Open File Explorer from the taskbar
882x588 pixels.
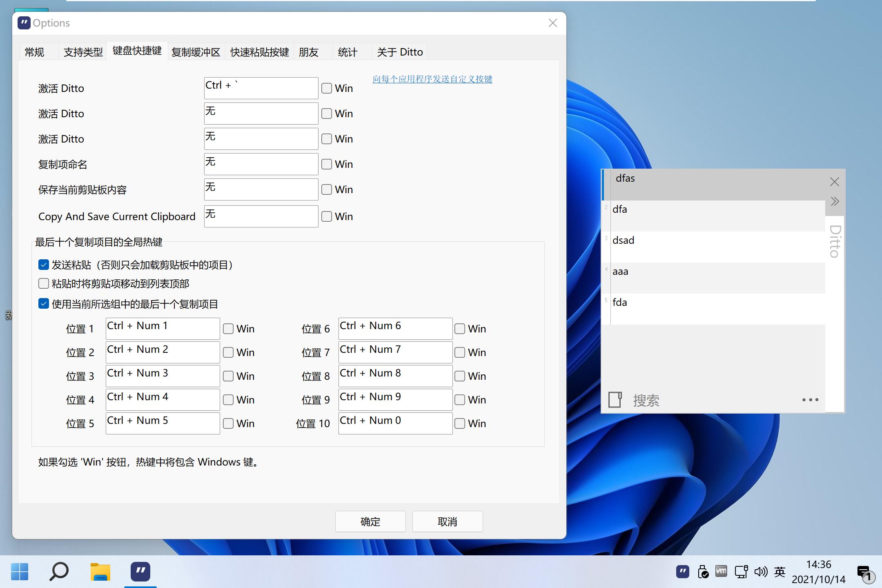100,572
